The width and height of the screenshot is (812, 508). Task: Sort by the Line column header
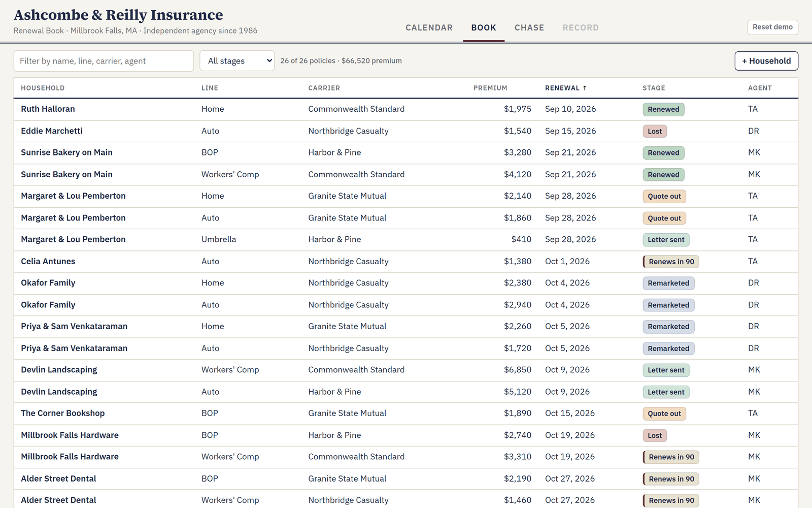210,88
